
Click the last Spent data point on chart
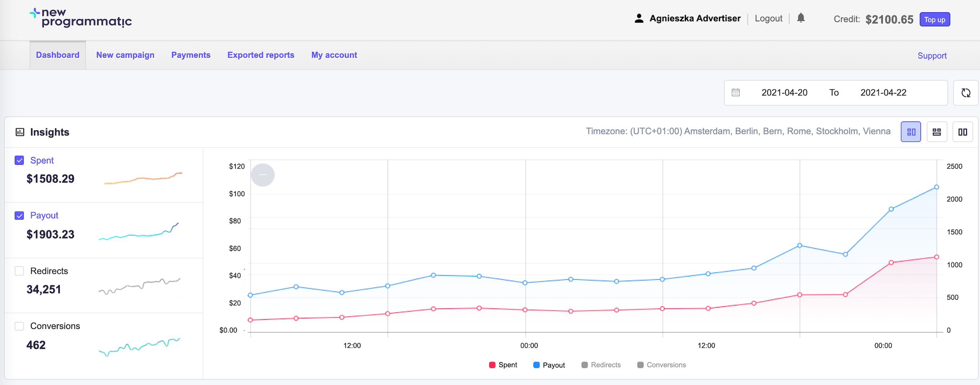[x=936, y=257]
